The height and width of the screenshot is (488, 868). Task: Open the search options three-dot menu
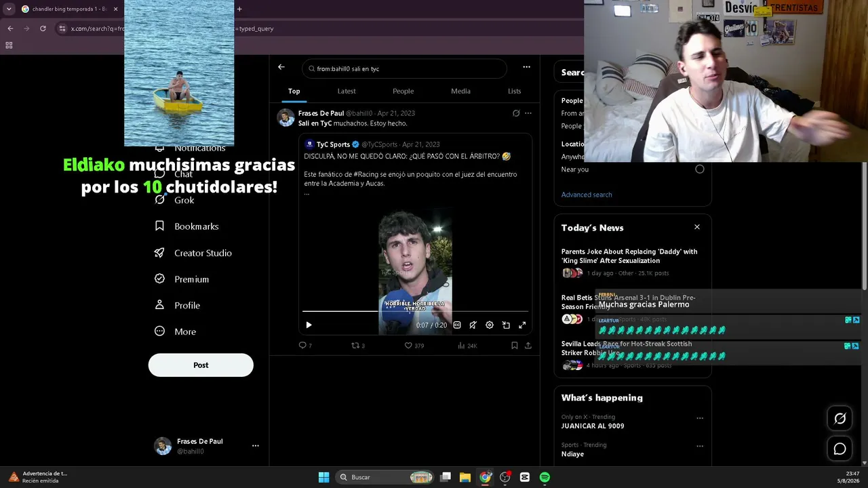click(x=526, y=67)
